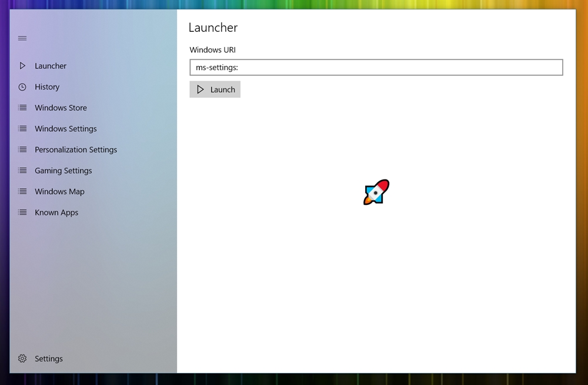
Task: Click the rocket logo in the center
Action: (376, 191)
